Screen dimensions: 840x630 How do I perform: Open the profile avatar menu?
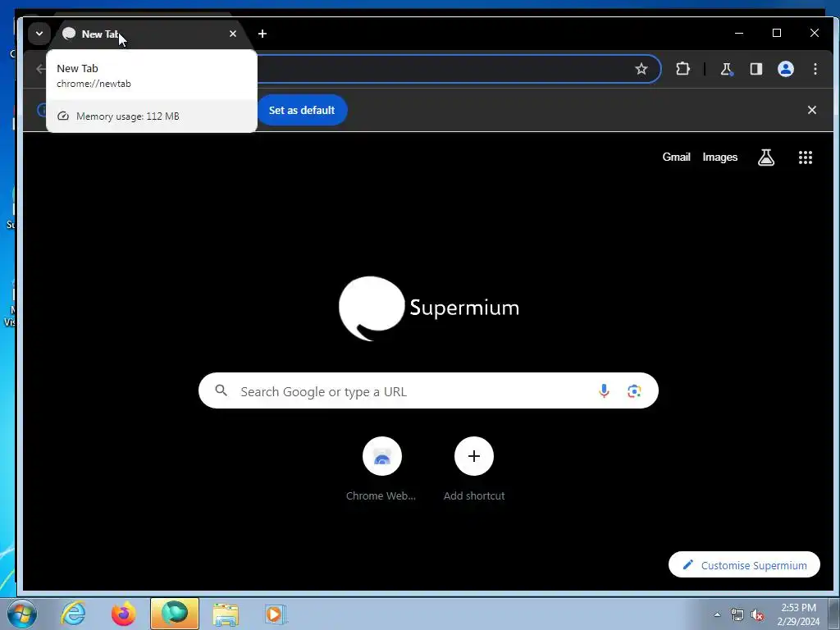coord(785,69)
